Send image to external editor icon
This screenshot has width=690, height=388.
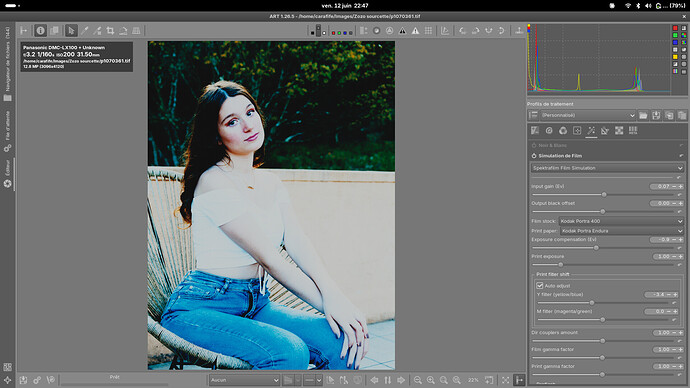click(x=51, y=380)
